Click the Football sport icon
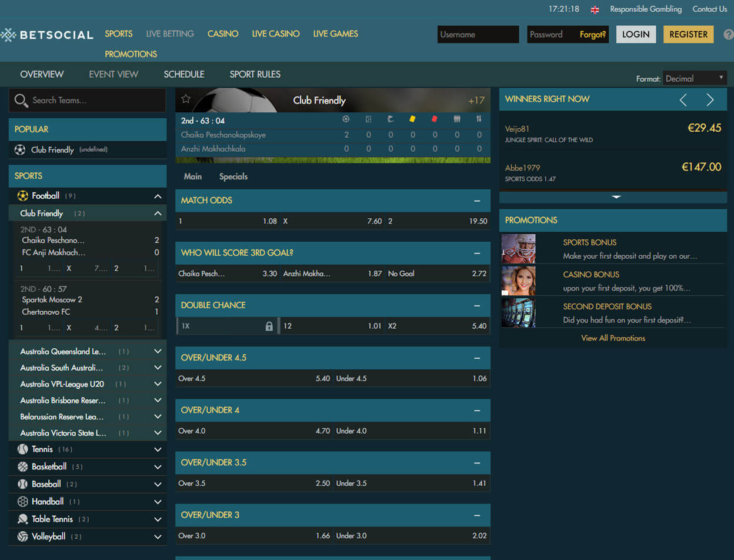The height and width of the screenshot is (560, 734). [x=23, y=196]
